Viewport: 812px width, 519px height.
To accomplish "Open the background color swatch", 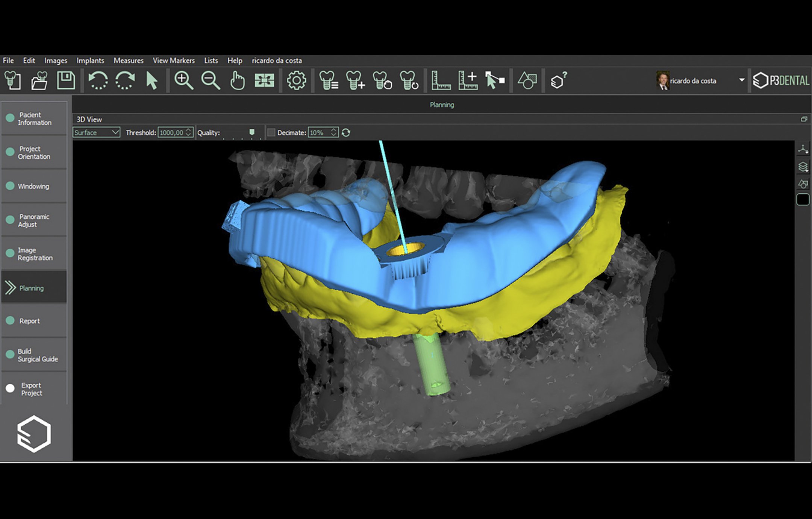I will (x=803, y=199).
